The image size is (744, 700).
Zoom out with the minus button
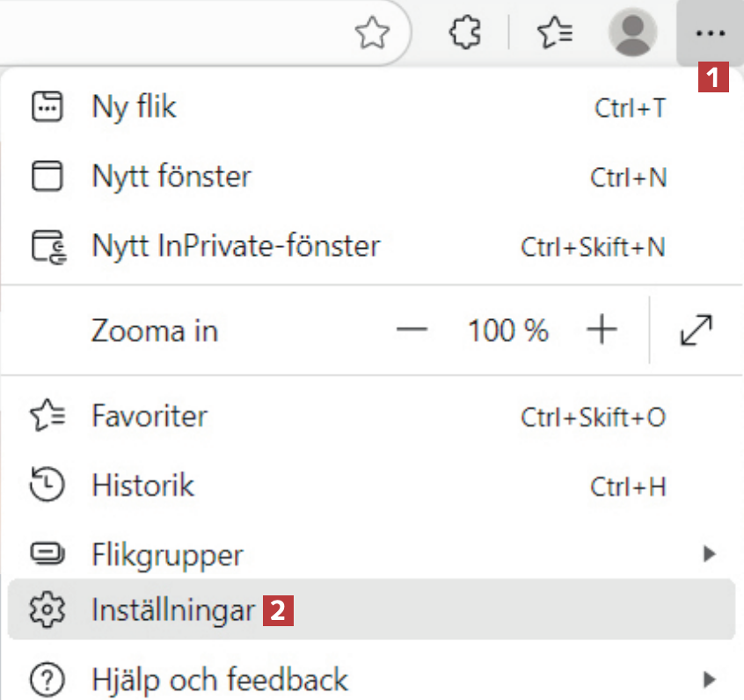click(411, 331)
